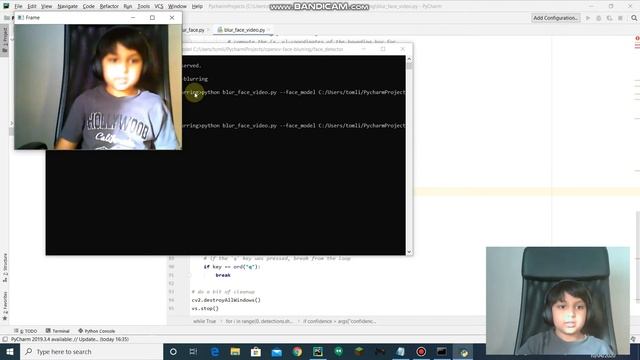Click the command prompt scrollbar up arrow

click(x=409, y=59)
